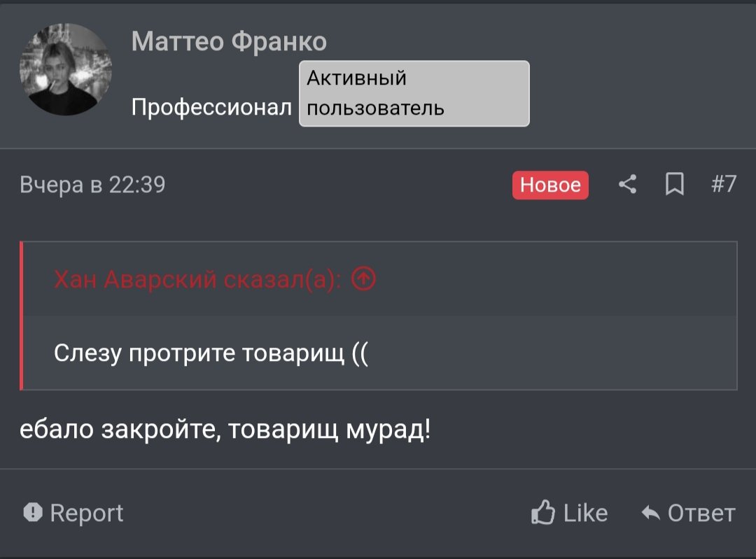
Task: Click the Активный пользователь badge
Action: click(414, 93)
